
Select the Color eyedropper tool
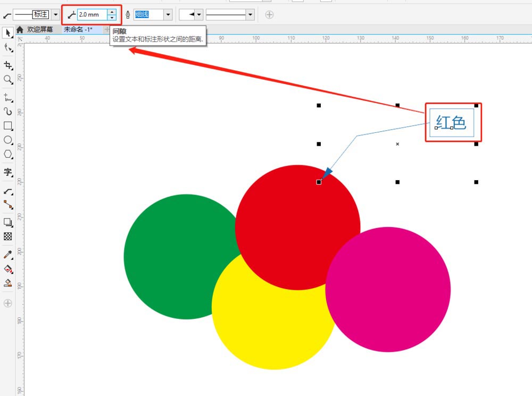(8, 255)
